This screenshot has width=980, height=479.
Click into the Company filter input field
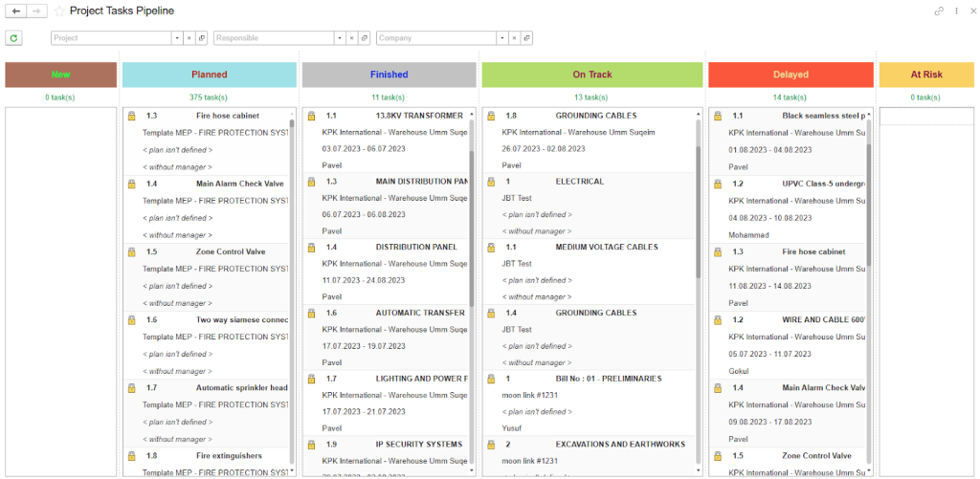(x=435, y=38)
